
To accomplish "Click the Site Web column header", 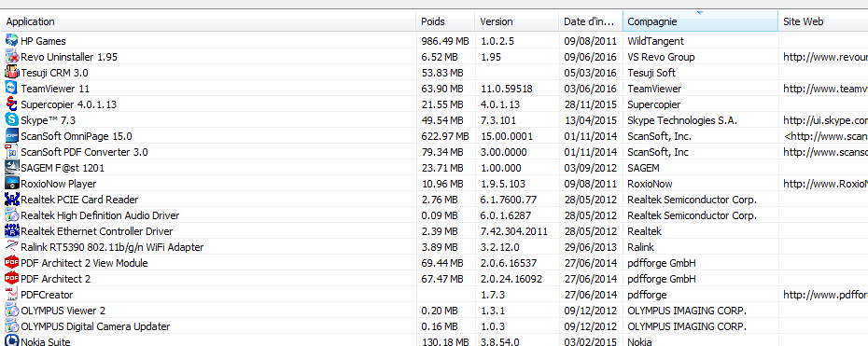I will tap(823, 21).
